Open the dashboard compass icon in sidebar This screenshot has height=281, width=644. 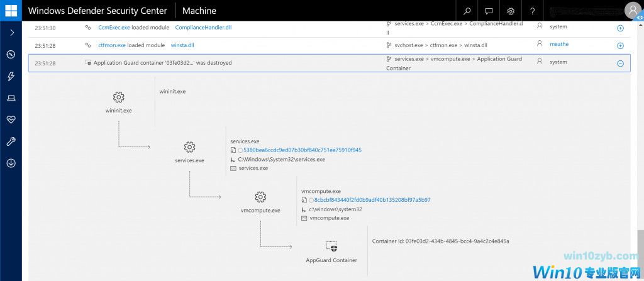(11, 54)
